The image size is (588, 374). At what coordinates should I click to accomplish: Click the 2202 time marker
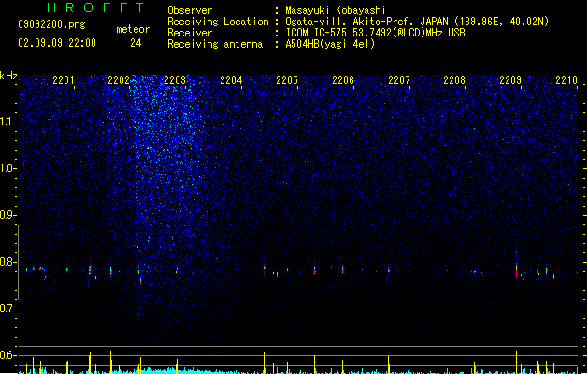point(119,80)
